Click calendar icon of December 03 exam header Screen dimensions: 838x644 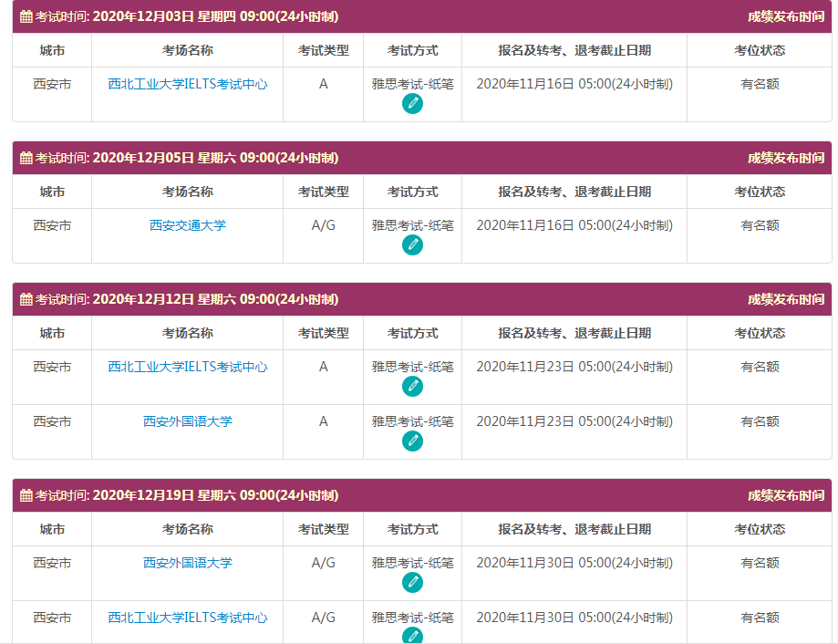click(x=26, y=16)
